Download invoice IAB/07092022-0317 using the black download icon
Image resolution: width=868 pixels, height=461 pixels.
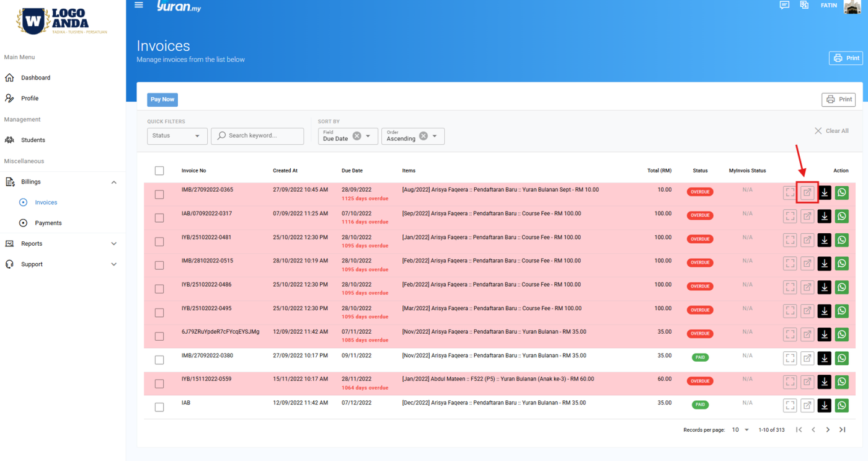tap(824, 217)
